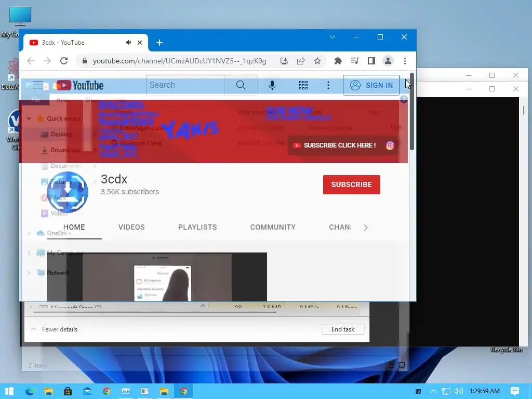Switch to the COMMUNITY tab
The image size is (532, 399).
[x=273, y=227]
